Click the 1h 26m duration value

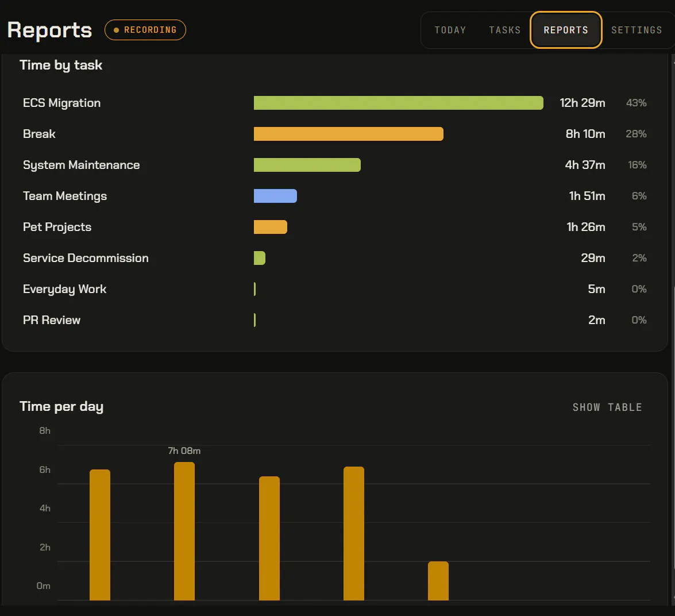(x=586, y=227)
